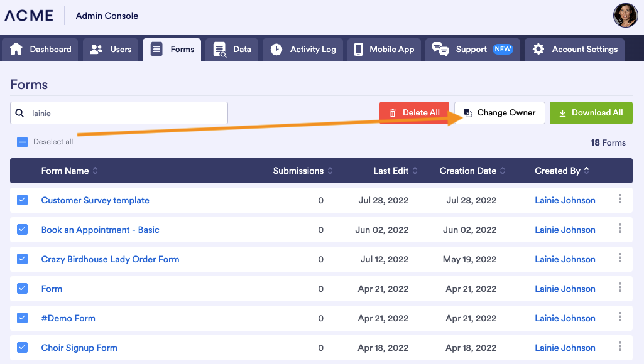Click the ACME logo

(29, 16)
